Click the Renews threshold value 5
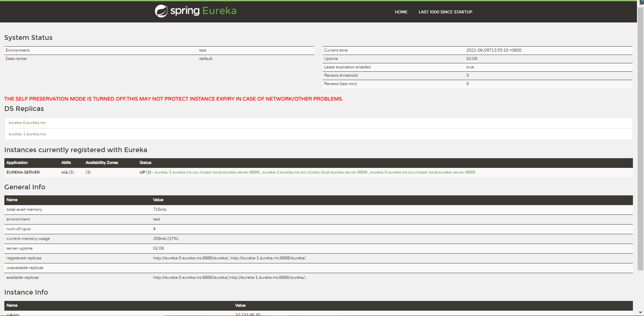This screenshot has height=316, width=644. tap(468, 75)
